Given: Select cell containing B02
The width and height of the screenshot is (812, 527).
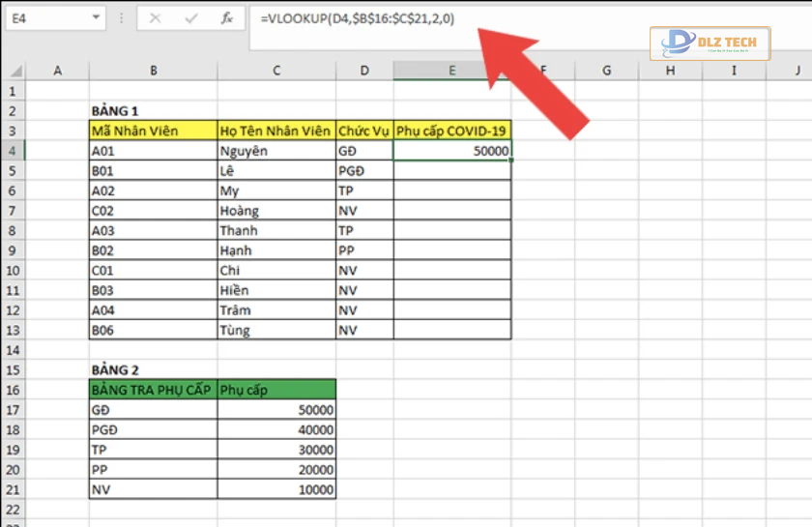Looking at the screenshot, I should [154, 250].
